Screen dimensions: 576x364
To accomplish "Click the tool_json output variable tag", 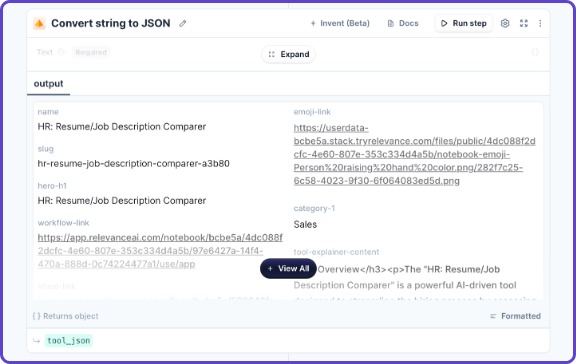I will click(69, 340).
